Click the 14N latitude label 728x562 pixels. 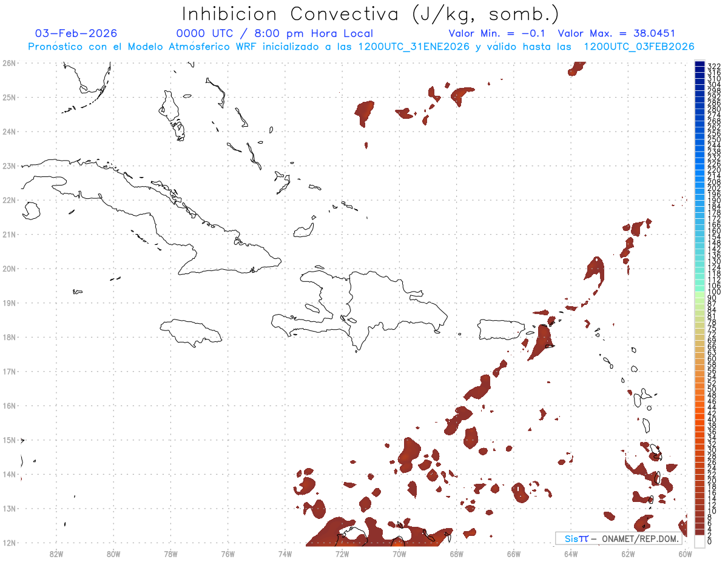(x=8, y=474)
